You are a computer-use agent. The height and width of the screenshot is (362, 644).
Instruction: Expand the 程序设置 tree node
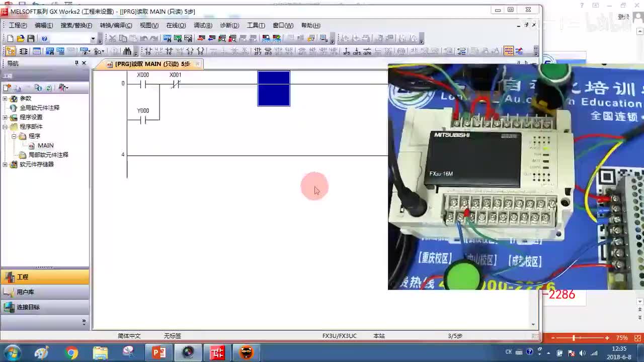(x=5, y=117)
